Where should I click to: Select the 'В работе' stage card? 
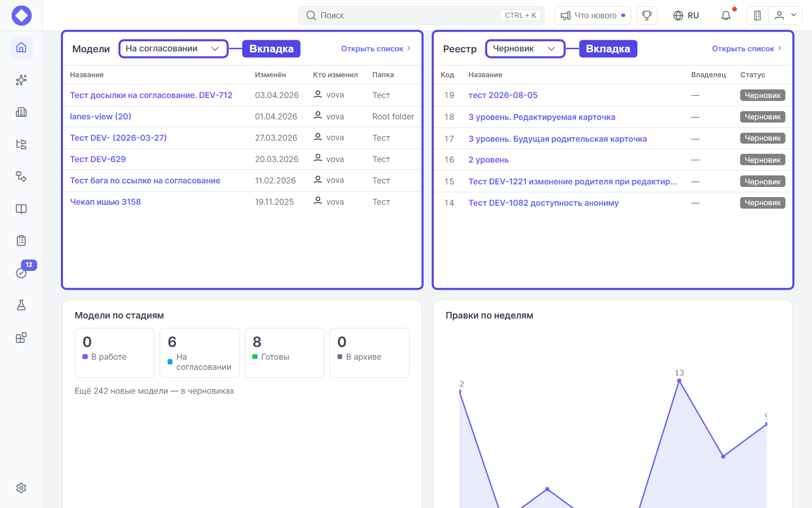115,353
